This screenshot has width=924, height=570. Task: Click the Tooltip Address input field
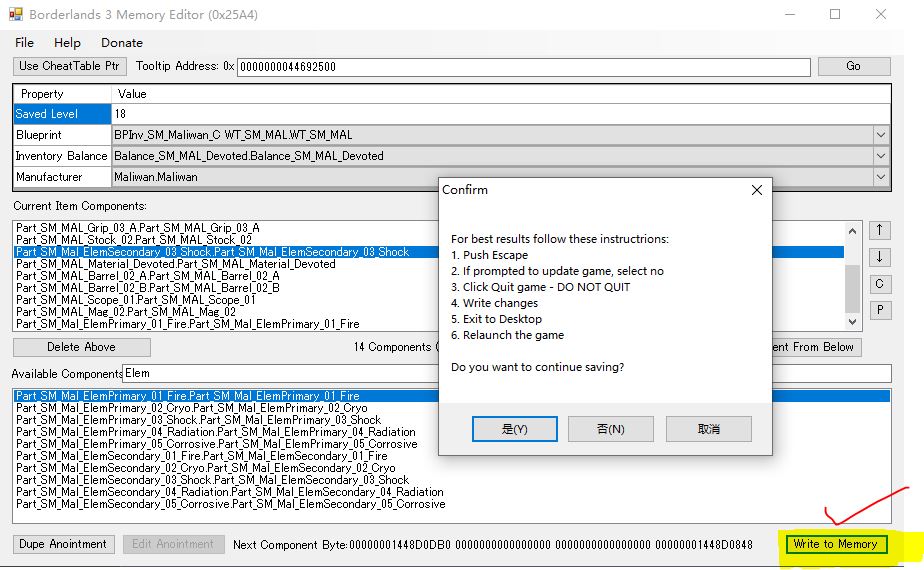pos(523,67)
